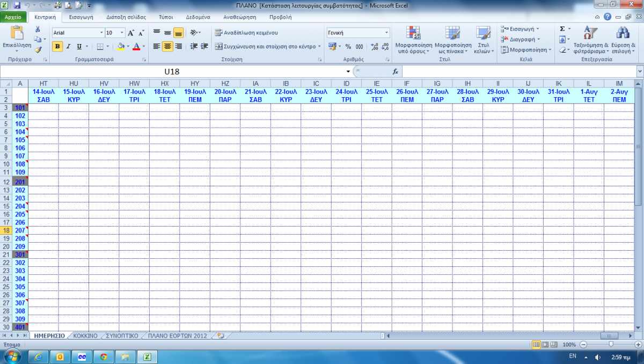
Task: Toggle center horizontal alignment
Action: tap(167, 46)
